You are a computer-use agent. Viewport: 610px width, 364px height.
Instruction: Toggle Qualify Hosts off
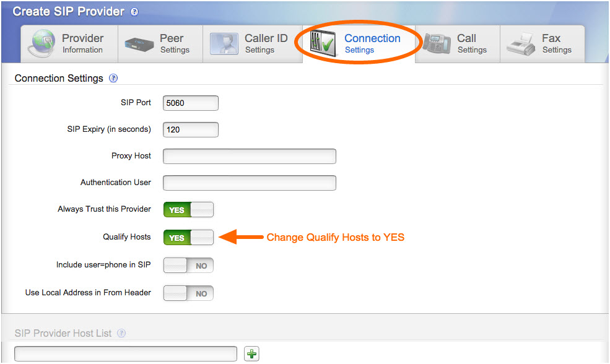188,237
